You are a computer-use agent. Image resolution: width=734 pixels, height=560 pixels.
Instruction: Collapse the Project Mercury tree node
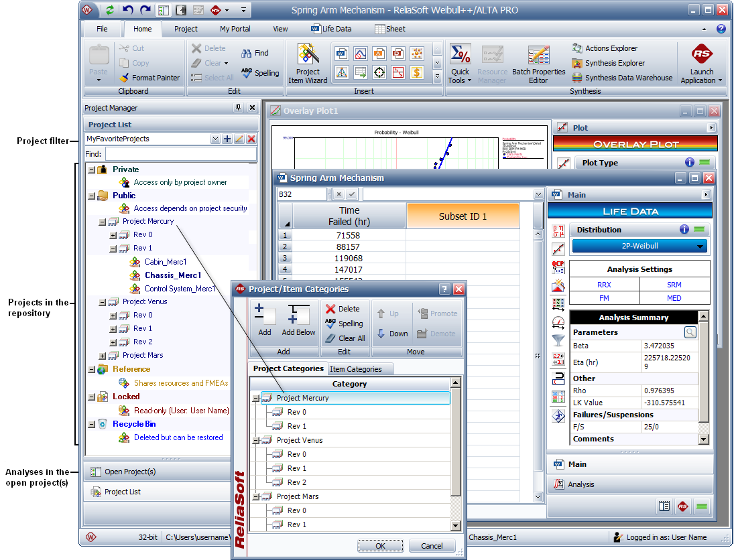(103, 222)
